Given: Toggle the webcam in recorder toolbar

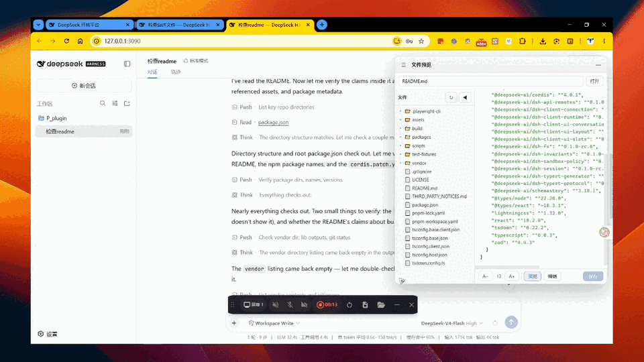Looking at the screenshot, I should pyautogui.click(x=305, y=304).
